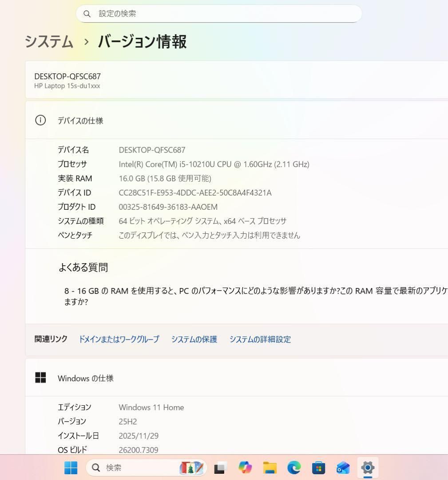Open ドメインまたはワークグループ link

119,339
